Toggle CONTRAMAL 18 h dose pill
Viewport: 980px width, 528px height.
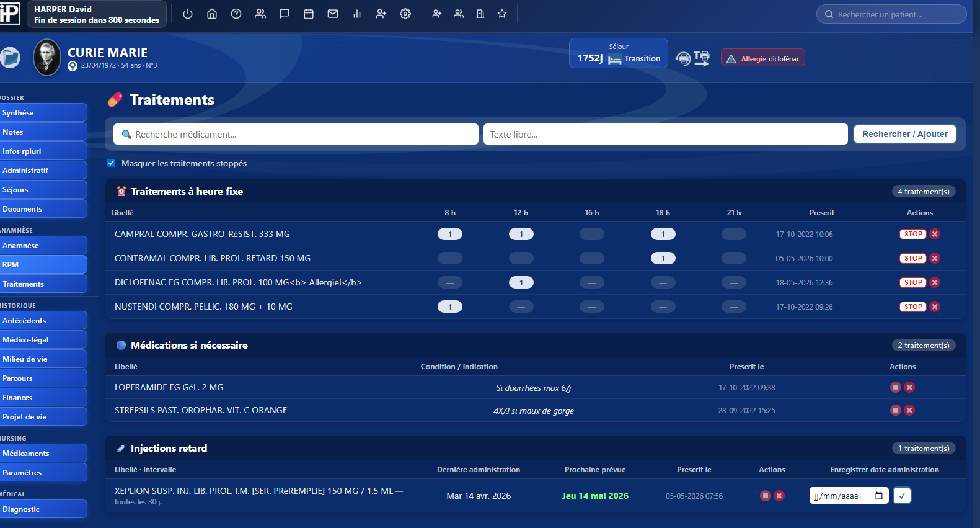[x=663, y=258]
